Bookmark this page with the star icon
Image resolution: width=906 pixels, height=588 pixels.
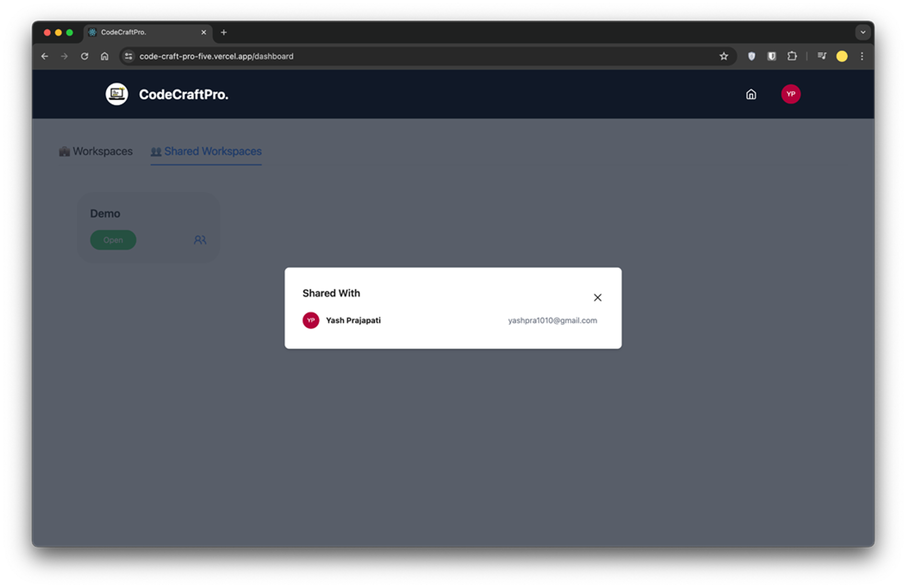click(x=724, y=56)
